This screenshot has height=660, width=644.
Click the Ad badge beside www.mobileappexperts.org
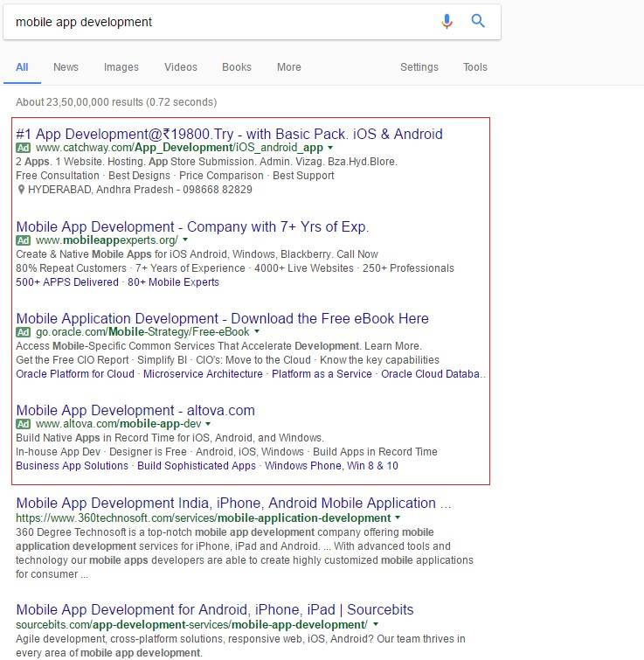(23, 240)
